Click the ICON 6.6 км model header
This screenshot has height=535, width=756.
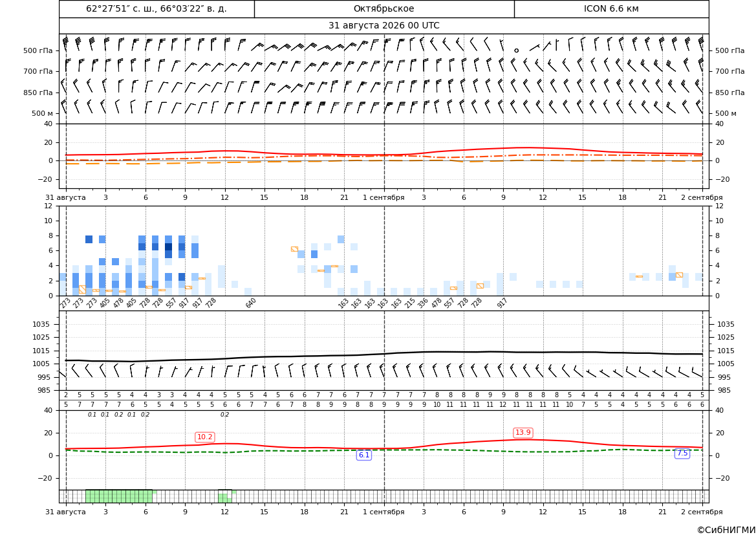click(611, 8)
